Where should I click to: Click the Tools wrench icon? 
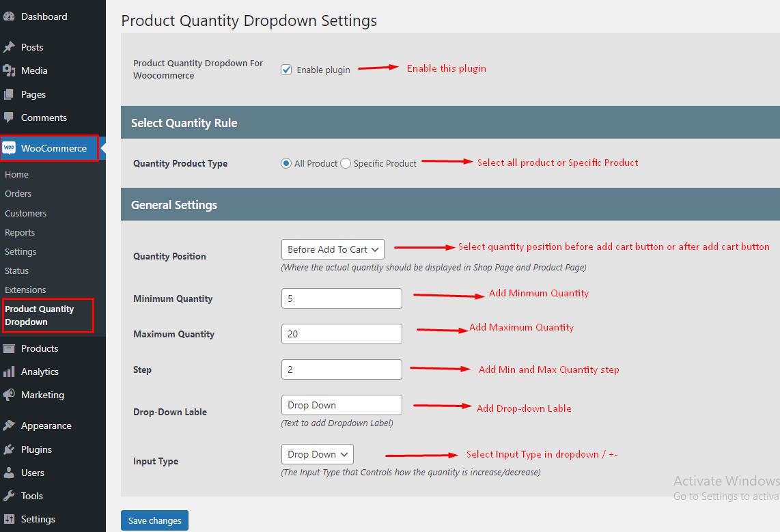(9, 496)
